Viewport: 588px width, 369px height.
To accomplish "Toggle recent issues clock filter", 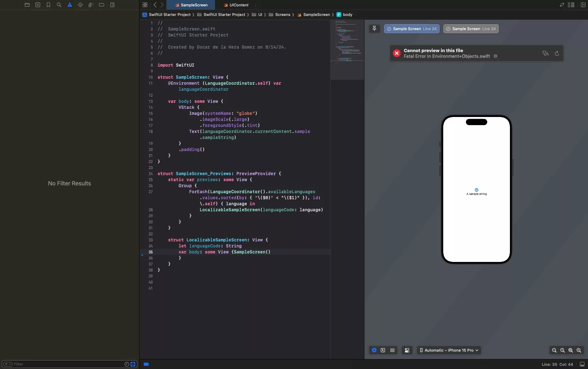I will [x=127, y=364].
